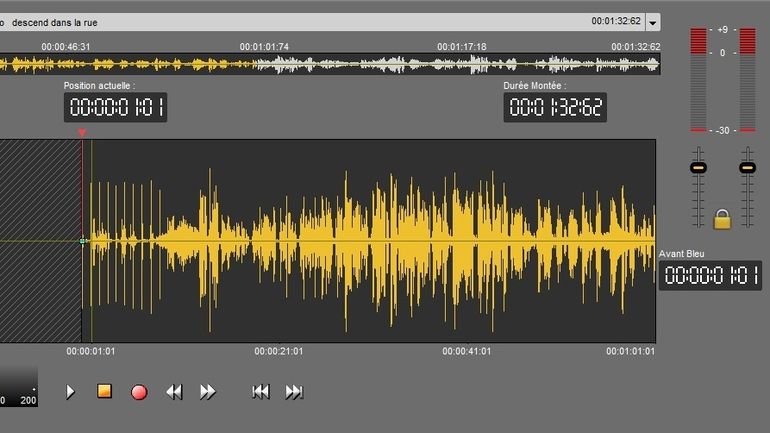Click the orange Stop button

click(104, 391)
